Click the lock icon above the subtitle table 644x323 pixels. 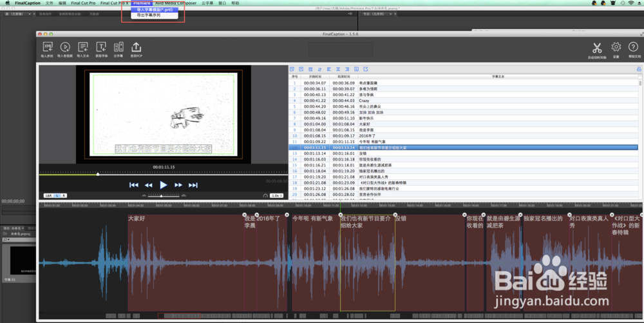(x=639, y=69)
